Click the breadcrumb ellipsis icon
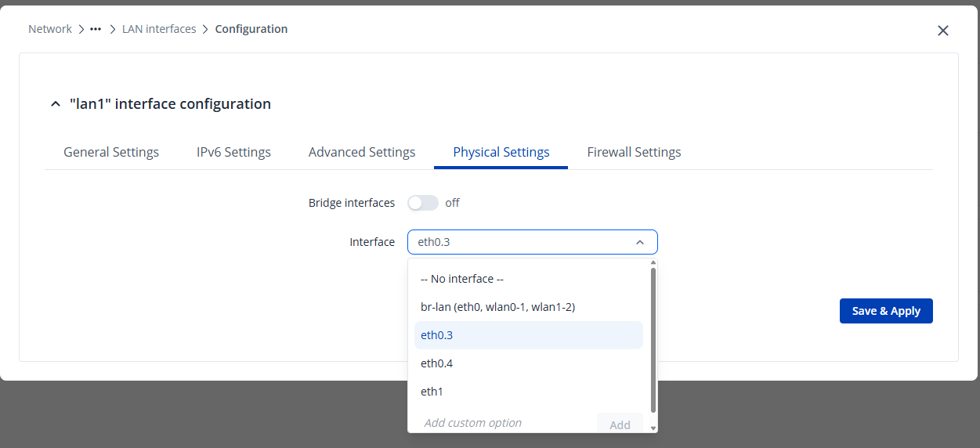 [x=96, y=29]
